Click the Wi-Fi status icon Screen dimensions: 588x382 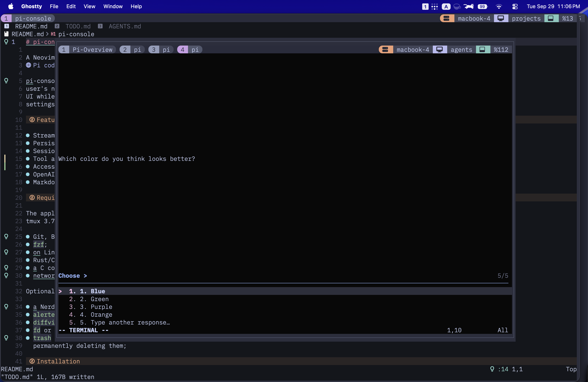click(499, 6)
